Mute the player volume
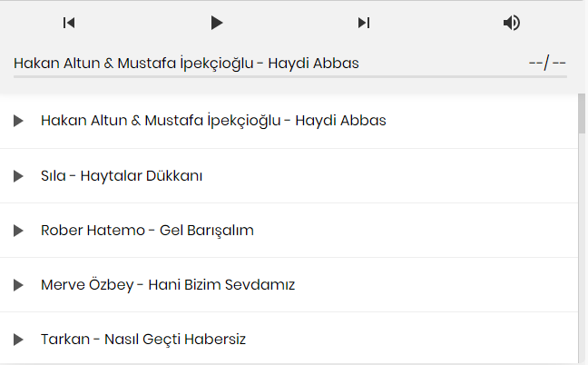Screen dimensions: 588x365 tap(512, 23)
